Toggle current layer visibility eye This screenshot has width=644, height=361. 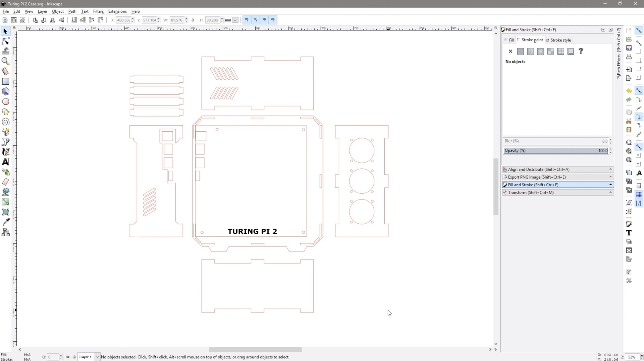68,357
